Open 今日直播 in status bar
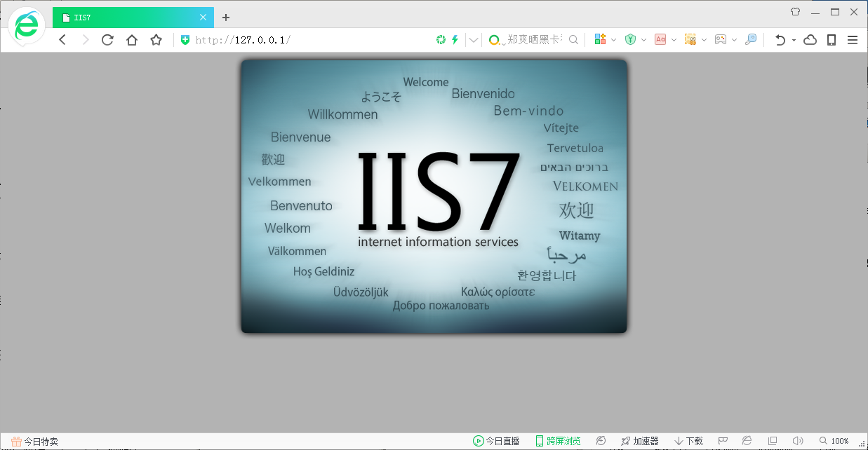 pos(496,441)
